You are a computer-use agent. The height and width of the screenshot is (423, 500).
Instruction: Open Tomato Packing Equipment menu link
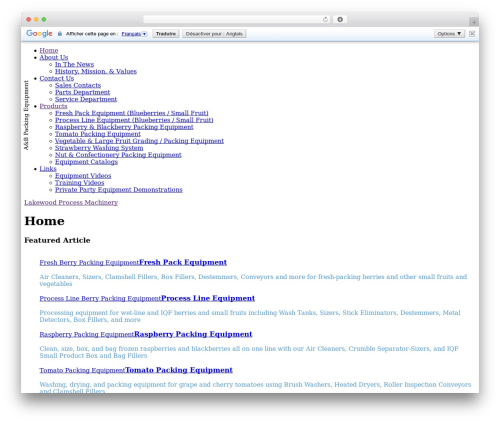tap(98, 134)
